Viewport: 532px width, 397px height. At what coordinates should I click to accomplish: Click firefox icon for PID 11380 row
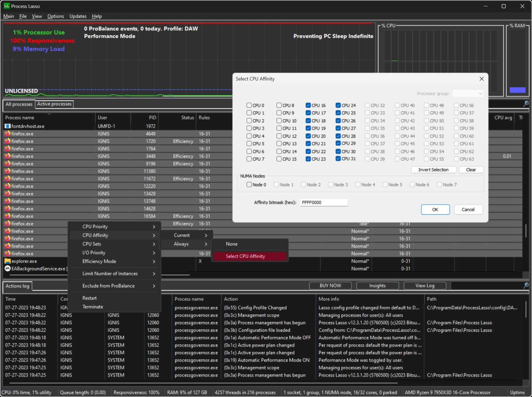pos(8,171)
